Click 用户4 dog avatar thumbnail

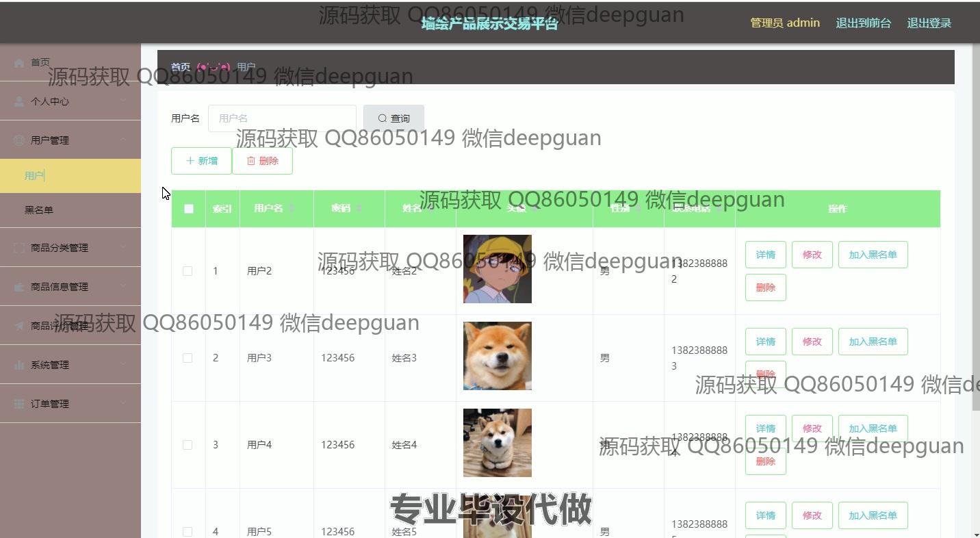coord(498,443)
